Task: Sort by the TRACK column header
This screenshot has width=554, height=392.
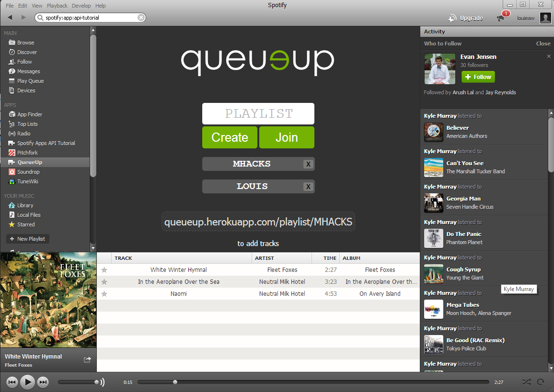Action: click(182, 258)
